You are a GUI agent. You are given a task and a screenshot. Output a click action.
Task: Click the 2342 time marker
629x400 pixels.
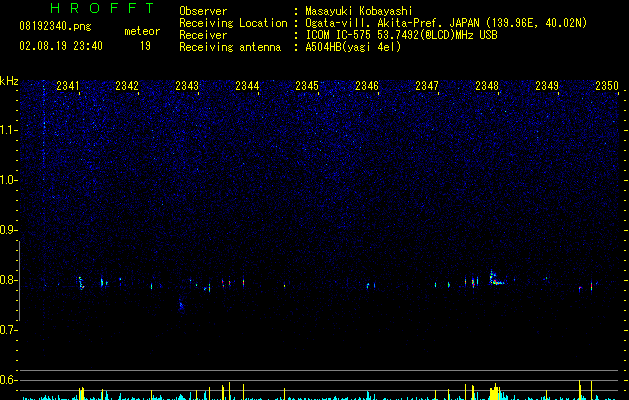[127, 85]
